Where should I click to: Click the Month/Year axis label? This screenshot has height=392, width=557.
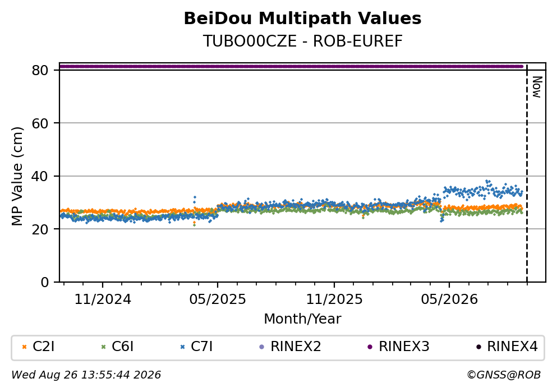[x=302, y=319]
